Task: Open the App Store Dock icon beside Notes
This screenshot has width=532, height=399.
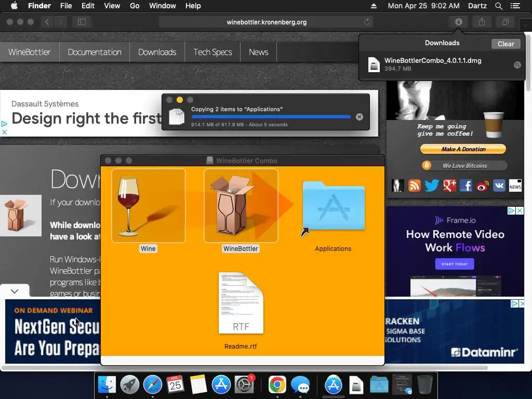Action: tap(221, 384)
